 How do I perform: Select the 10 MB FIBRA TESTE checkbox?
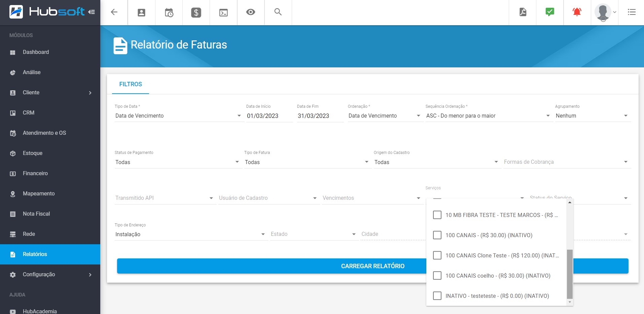coord(437,215)
